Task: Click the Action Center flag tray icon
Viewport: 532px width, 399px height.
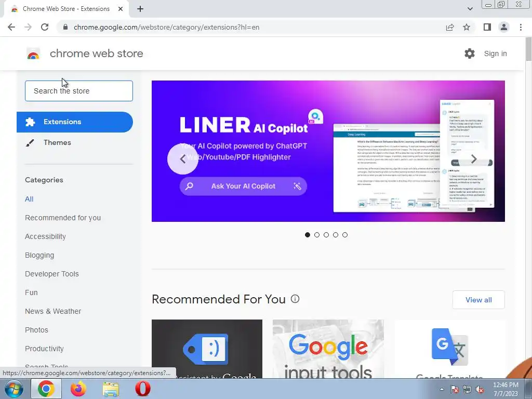Action: [x=455, y=389]
